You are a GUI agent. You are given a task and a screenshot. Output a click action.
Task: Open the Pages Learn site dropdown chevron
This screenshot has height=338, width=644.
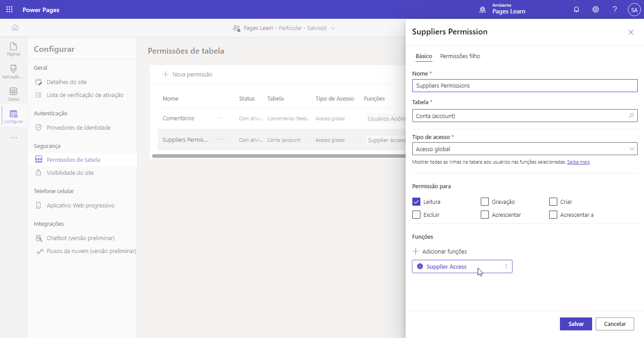(333, 28)
